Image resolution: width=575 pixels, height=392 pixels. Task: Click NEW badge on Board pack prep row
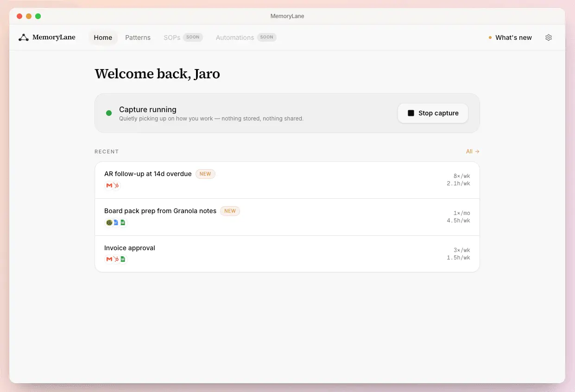click(x=230, y=211)
